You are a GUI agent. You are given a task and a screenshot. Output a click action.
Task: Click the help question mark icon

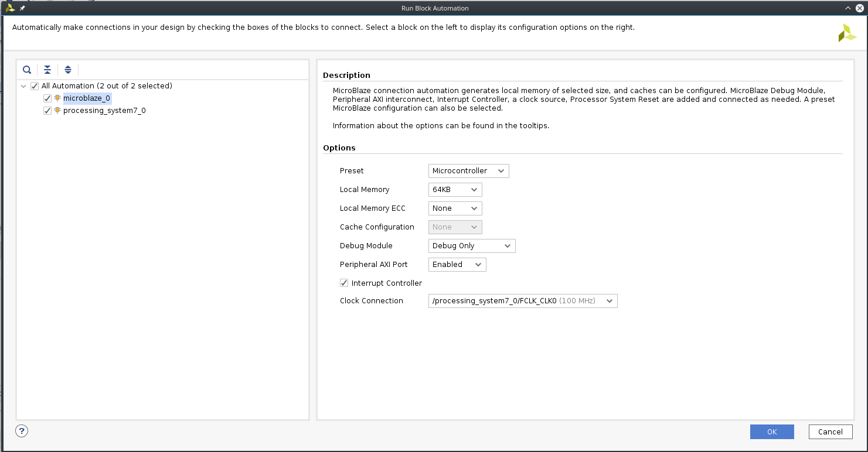22,432
